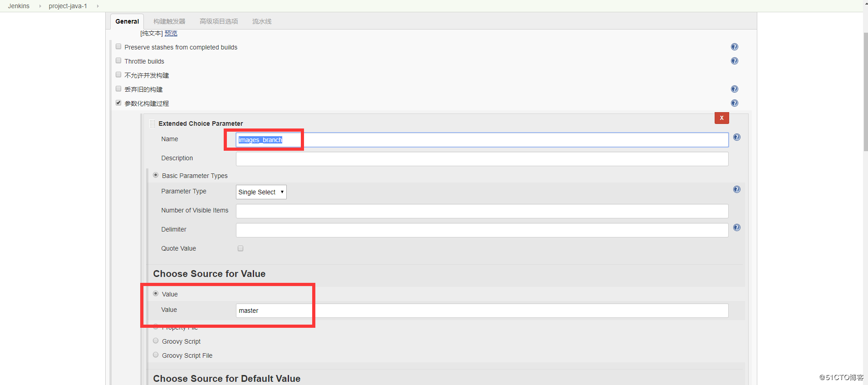This screenshot has height=385, width=868.
Task: Focus the Number of Visible Items field
Action: click(x=482, y=211)
